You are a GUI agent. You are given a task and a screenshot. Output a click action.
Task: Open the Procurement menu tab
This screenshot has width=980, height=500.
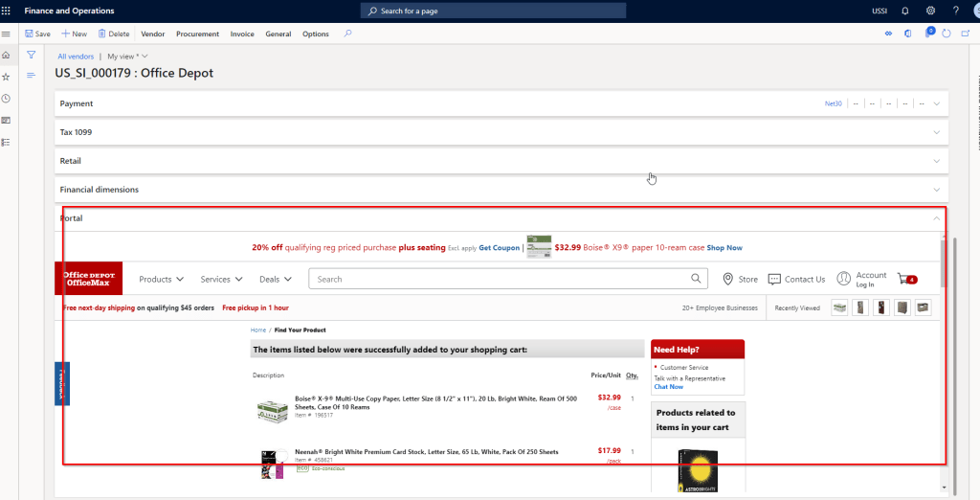tap(197, 34)
